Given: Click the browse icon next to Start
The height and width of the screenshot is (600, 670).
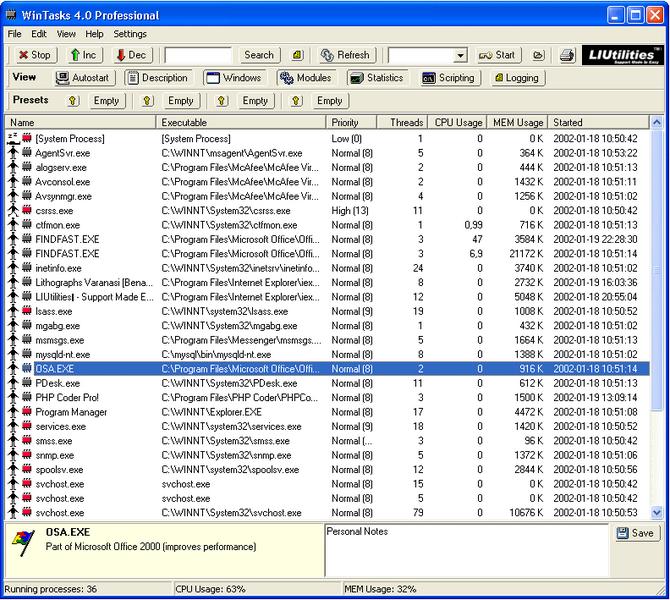Looking at the screenshot, I should pyautogui.click(x=538, y=55).
